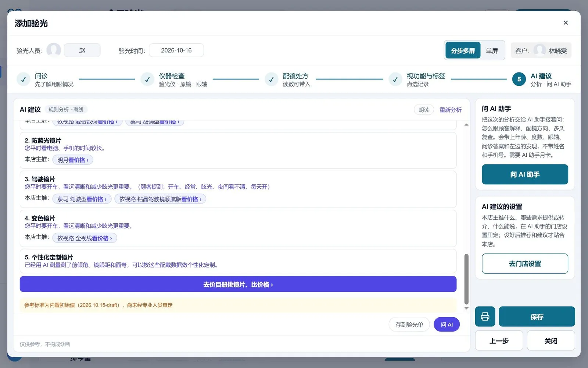Click the step 5 AI 建议 circle
This screenshot has height=368, width=588.
(x=519, y=79)
